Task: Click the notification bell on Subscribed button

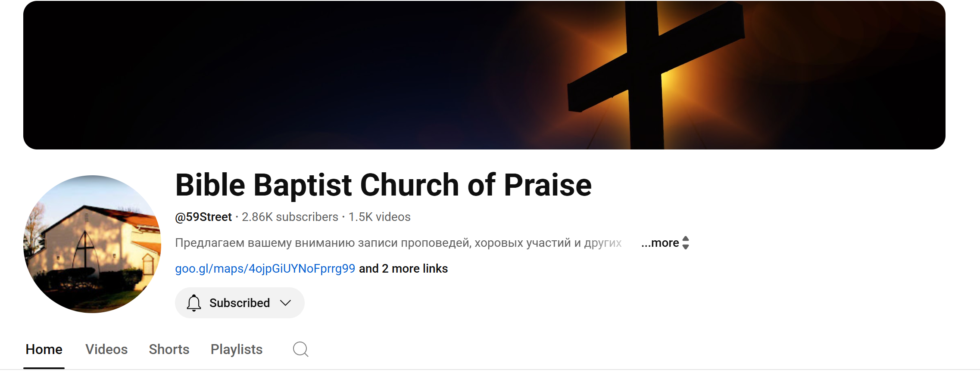Action: click(194, 303)
